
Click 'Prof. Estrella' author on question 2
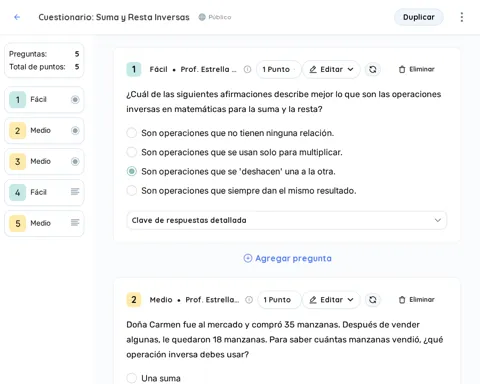click(212, 300)
